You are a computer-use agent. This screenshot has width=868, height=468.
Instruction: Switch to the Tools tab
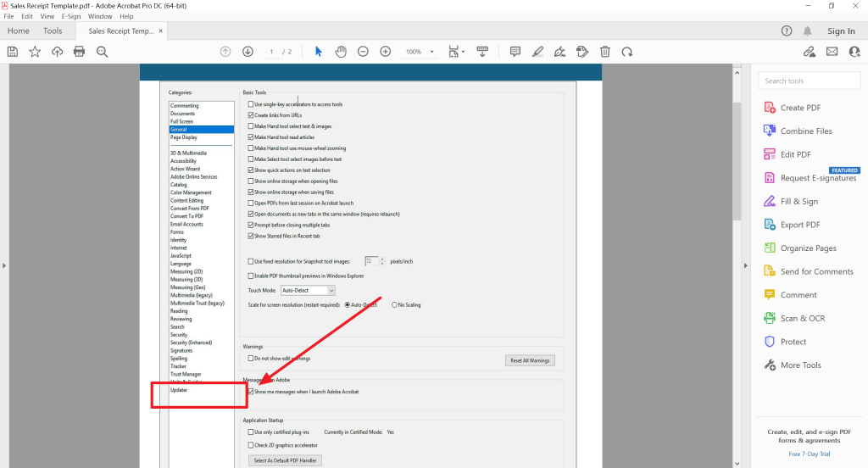(x=53, y=31)
